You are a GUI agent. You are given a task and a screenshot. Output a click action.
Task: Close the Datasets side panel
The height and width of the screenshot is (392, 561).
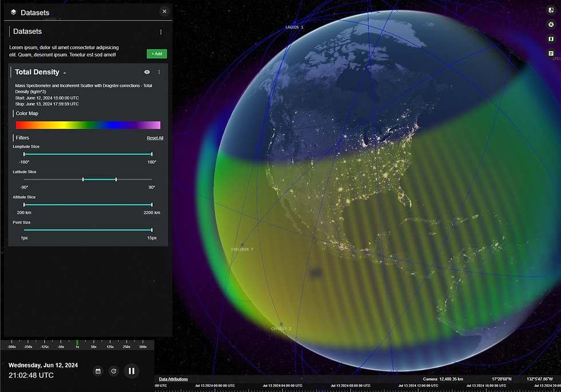[164, 11]
